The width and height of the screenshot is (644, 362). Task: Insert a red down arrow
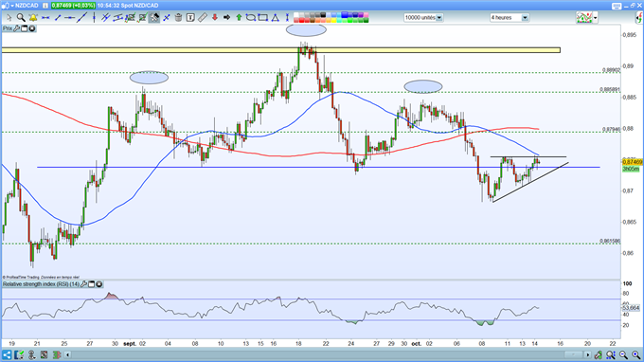214,17
